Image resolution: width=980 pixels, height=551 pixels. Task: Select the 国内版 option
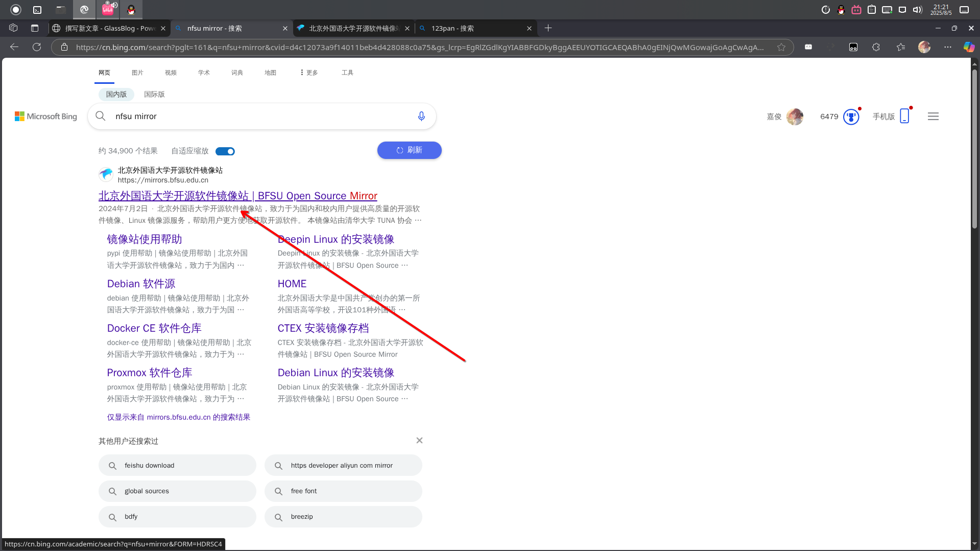coord(116,94)
